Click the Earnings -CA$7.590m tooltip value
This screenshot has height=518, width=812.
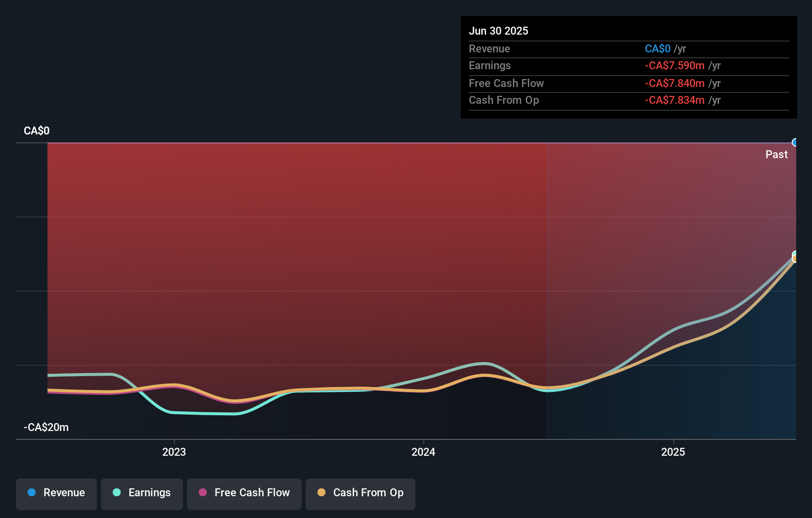[682, 65]
